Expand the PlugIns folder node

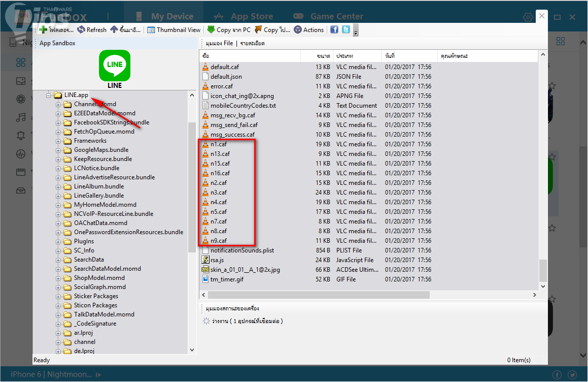click(x=58, y=242)
